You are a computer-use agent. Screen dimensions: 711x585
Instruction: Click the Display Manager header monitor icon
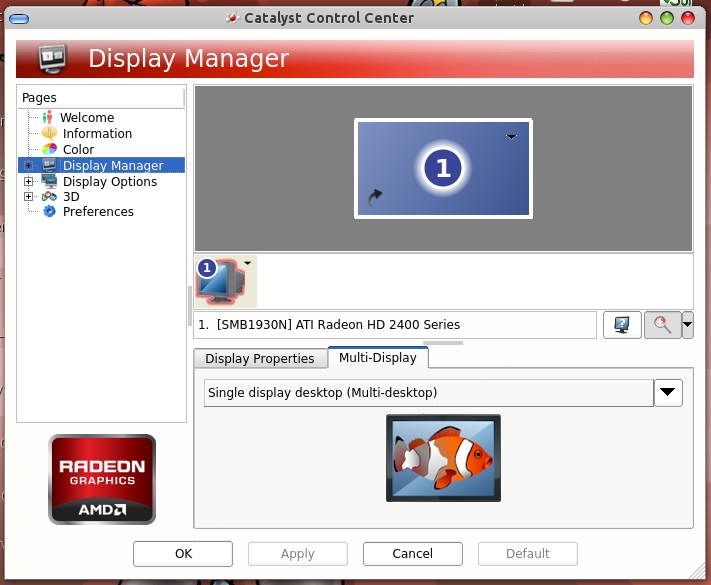pos(52,59)
